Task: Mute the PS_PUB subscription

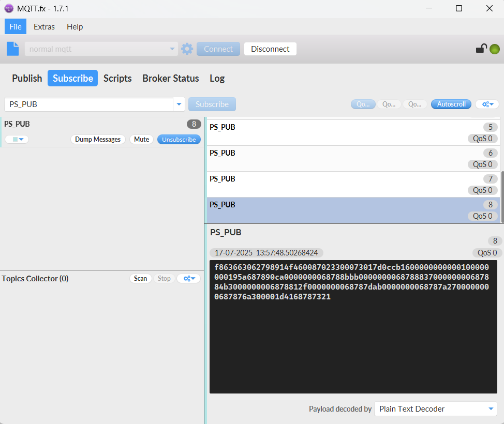Action: [x=141, y=140]
